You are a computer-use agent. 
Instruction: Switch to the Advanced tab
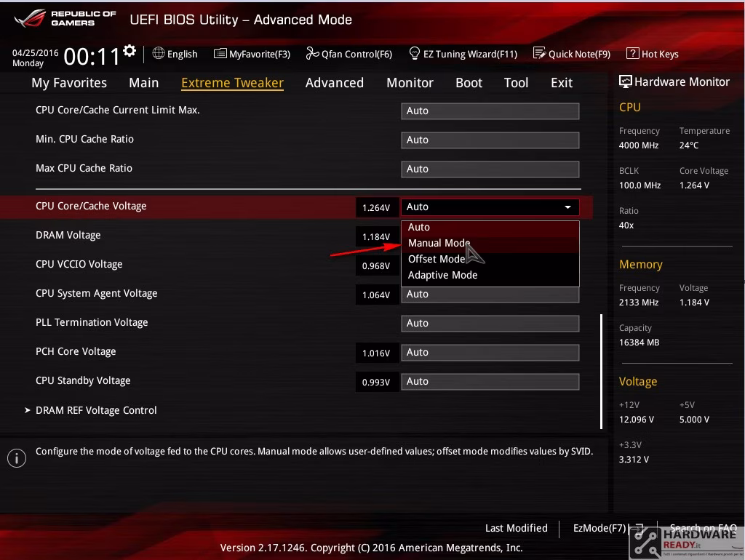pos(335,83)
